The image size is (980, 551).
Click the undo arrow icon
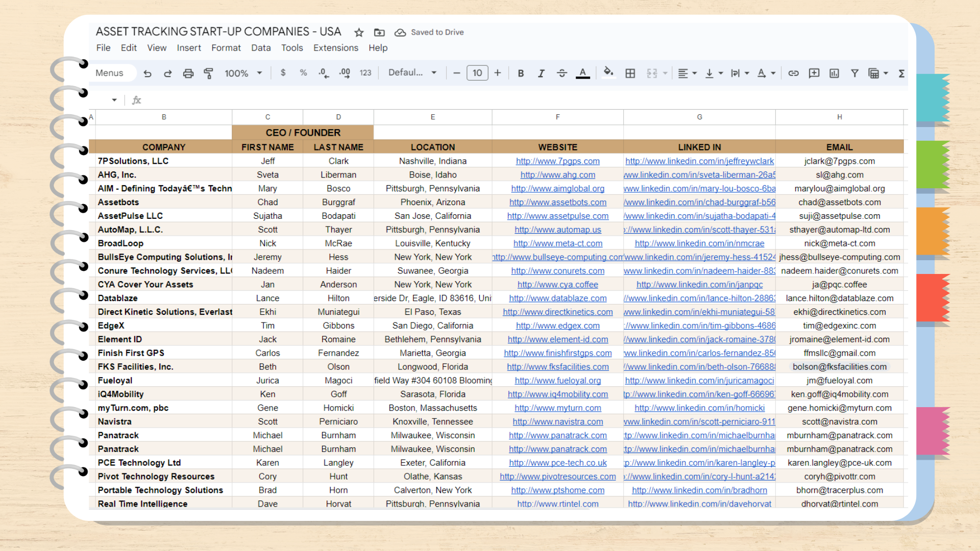pos(148,73)
